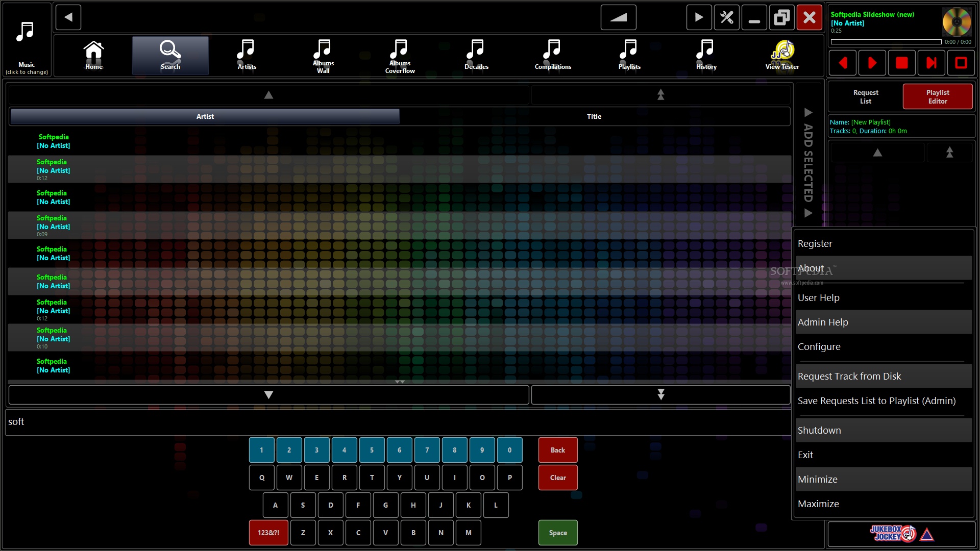The width and height of the screenshot is (980, 551).
Task: Sort results by Artist column
Action: pyautogui.click(x=205, y=116)
